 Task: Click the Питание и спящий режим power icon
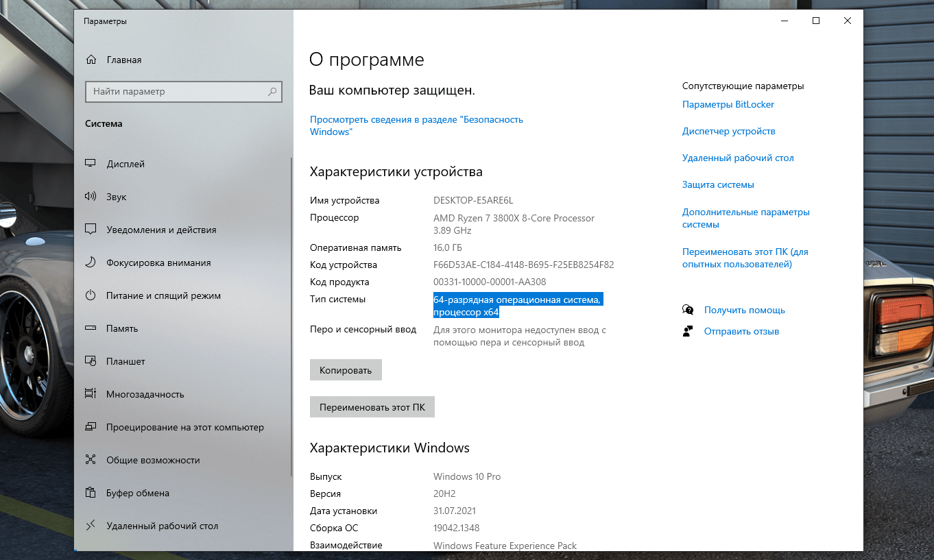point(90,295)
